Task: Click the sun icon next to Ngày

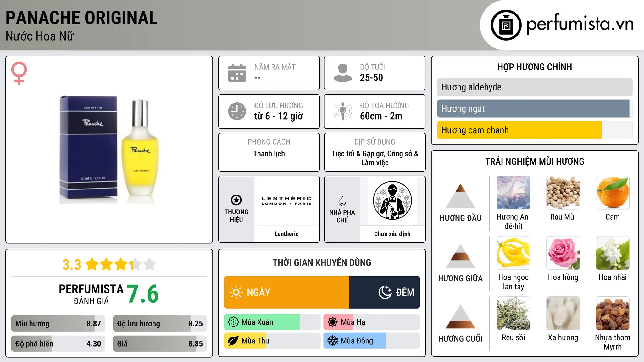Action: [236, 292]
